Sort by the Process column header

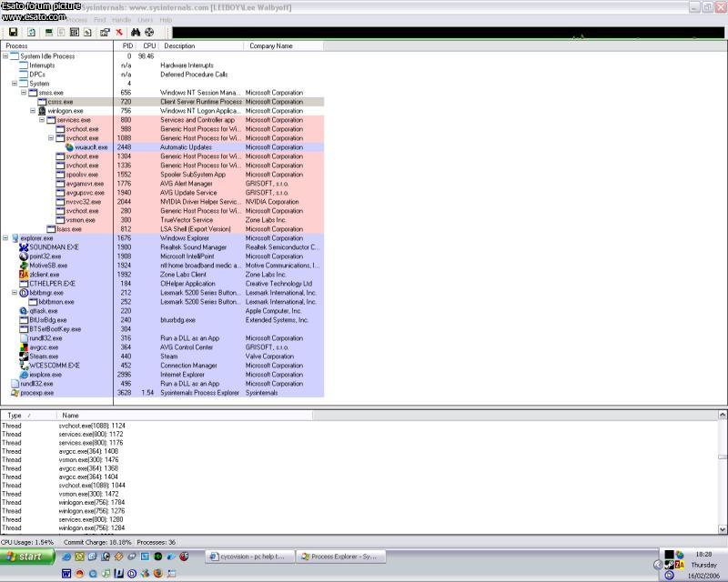(x=56, y=46)
